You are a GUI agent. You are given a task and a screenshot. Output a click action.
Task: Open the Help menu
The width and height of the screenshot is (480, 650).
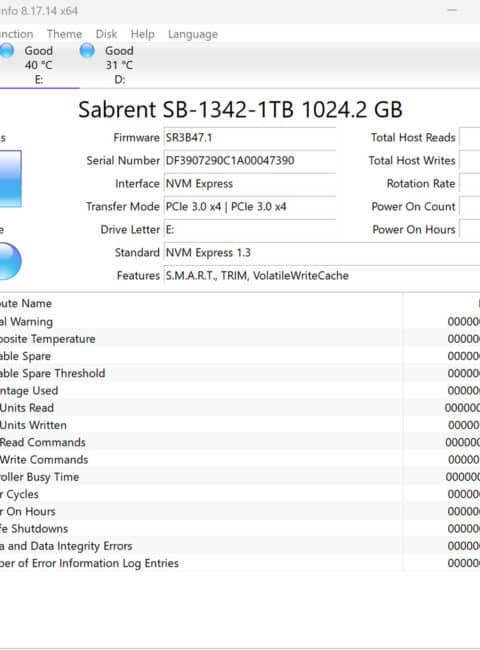coord(143,34)
